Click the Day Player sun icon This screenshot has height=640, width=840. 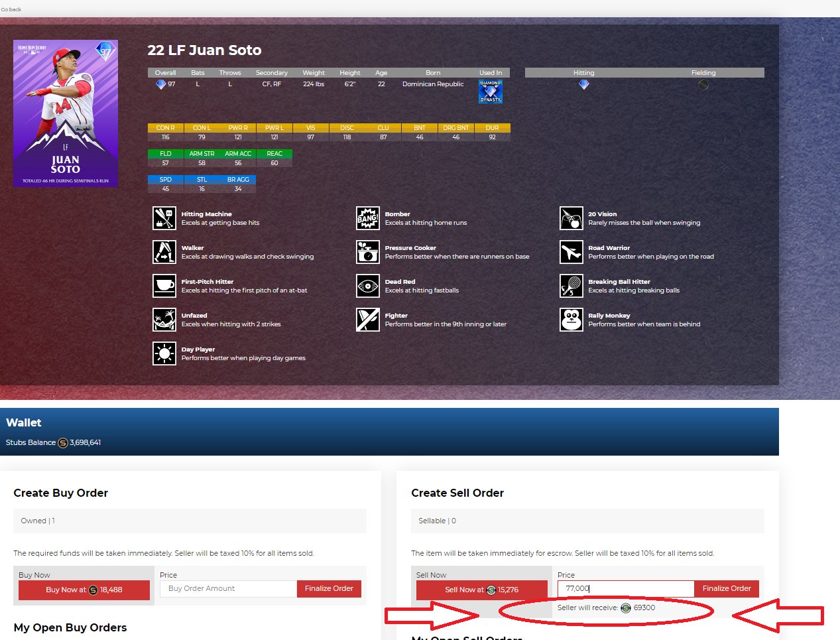coord(164,353)
